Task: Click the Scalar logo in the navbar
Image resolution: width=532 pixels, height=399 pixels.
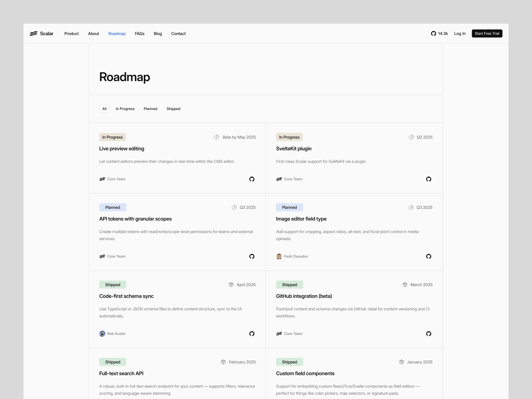Action: click(x=41, y=33)
